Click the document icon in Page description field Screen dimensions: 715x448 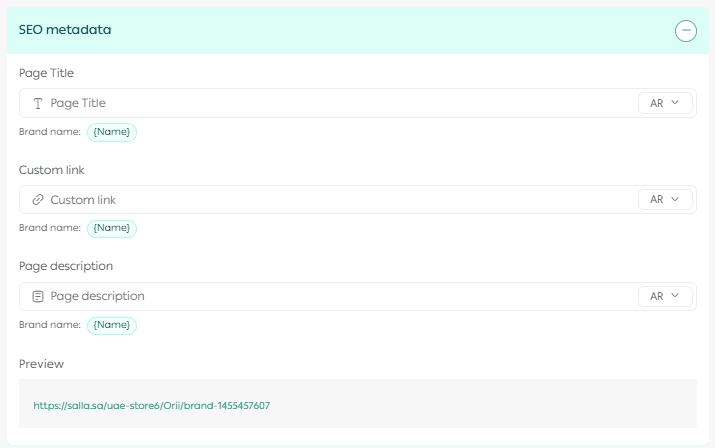click(38, 296)
